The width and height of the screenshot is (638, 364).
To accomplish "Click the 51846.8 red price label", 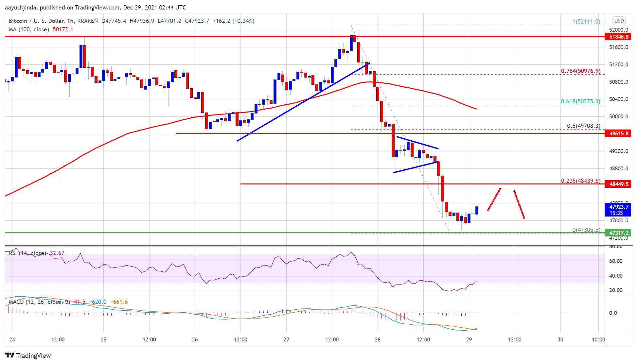I will pyautogui.click(x=618, y=37).
